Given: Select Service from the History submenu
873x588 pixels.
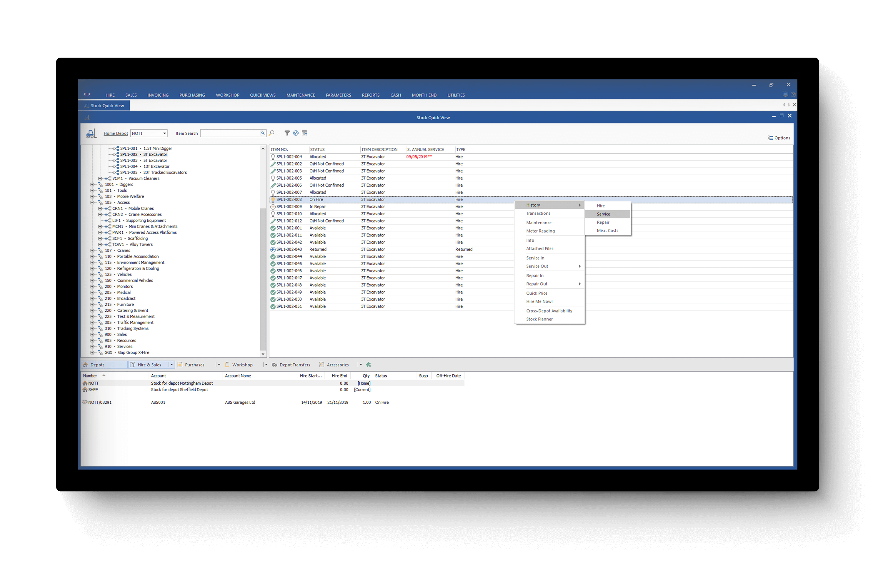Looking at the screenshot, I should point(603,214).
